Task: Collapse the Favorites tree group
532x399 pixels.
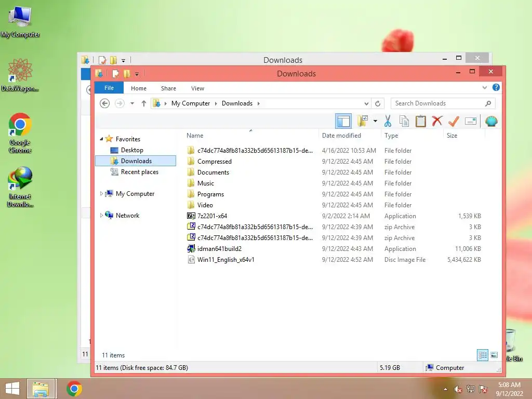Action: point(101,139)
